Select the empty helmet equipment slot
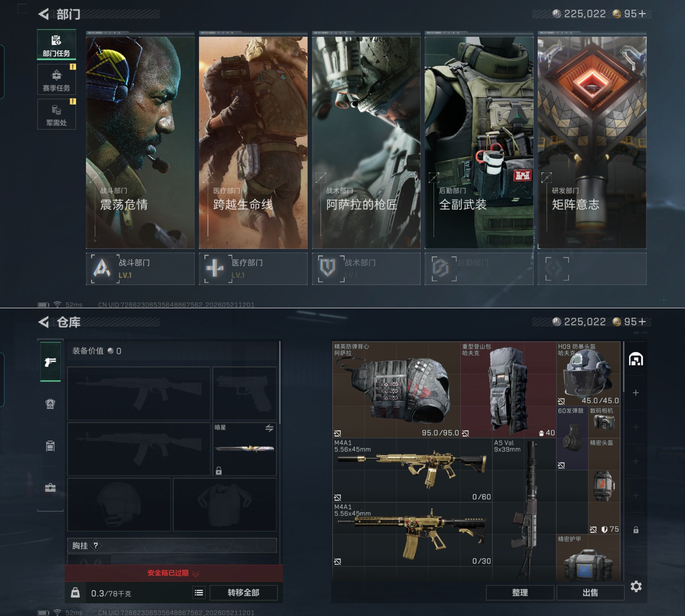The width and height of the screenshot is (685, 616). [119, 504]
